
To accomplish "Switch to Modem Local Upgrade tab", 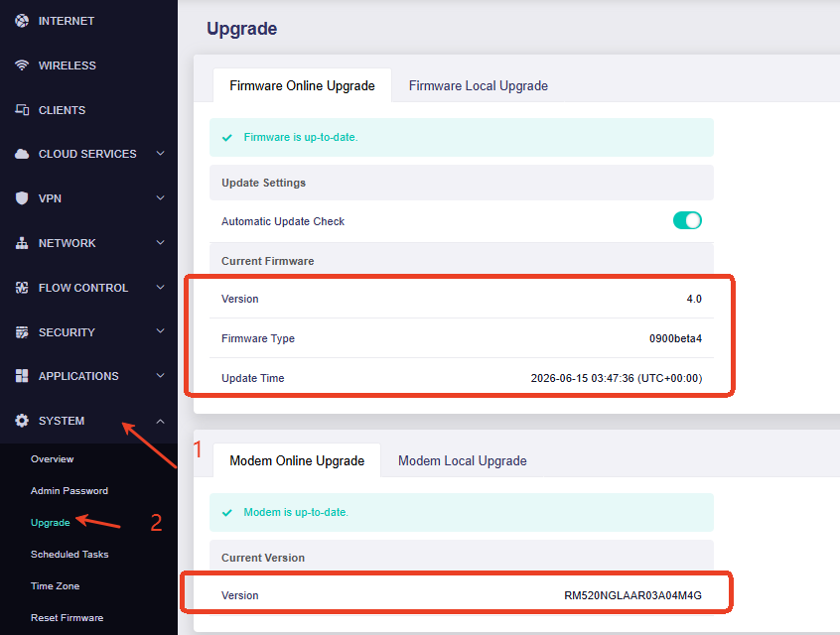I will (463, 461).
